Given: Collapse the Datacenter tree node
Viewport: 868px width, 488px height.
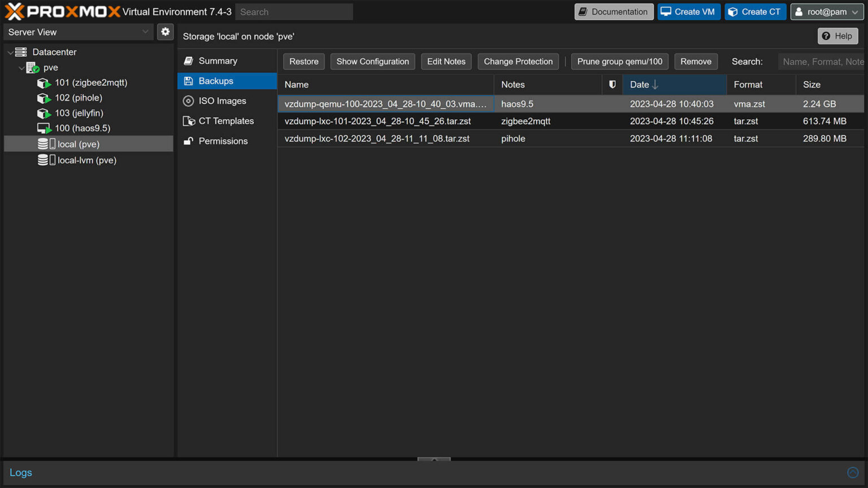Looking at the screenshot, I should (10, 51).
